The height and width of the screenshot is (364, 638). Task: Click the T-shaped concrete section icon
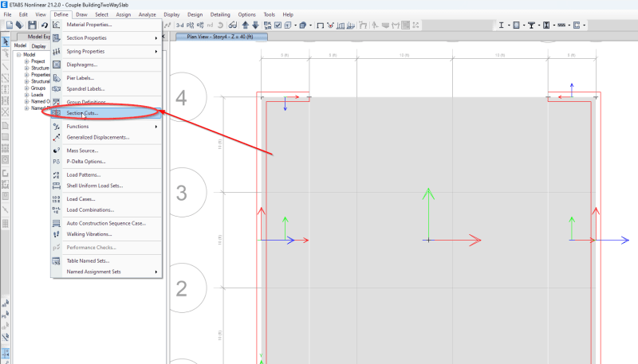tap(531, 25)
